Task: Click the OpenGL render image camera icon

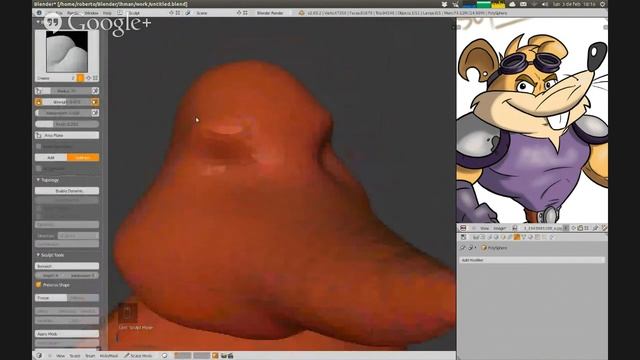Action: (224, 356)
